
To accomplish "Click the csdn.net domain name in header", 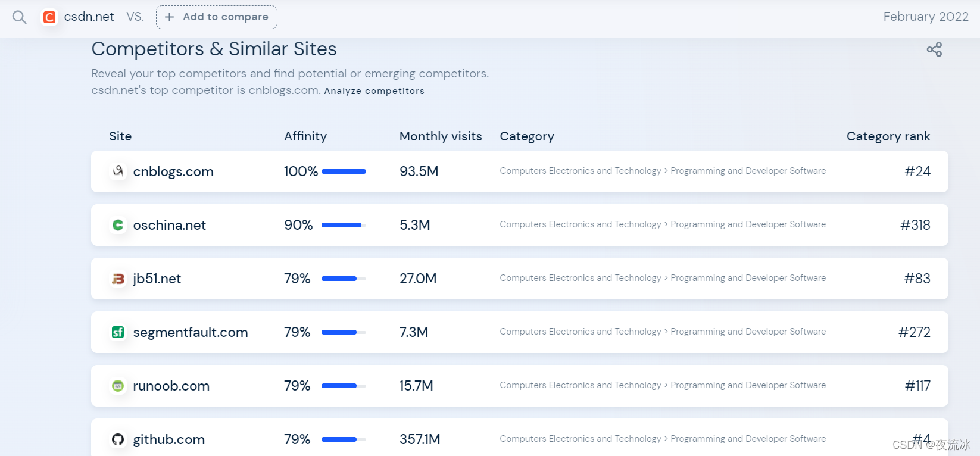I will pos(89,17).
